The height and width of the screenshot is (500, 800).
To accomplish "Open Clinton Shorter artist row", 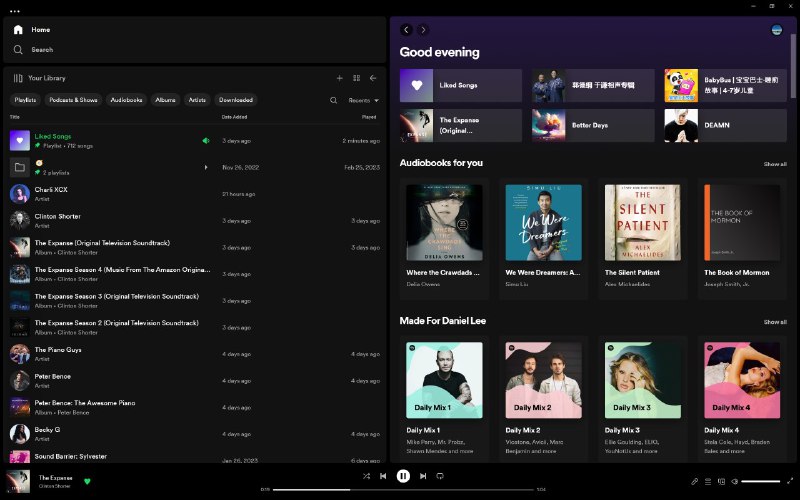I will click(194, 220).
